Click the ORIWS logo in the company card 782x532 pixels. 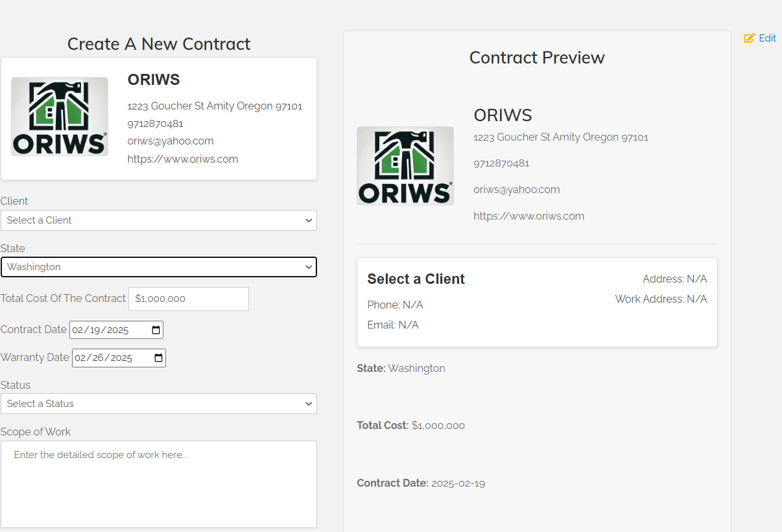click(59, 116)
